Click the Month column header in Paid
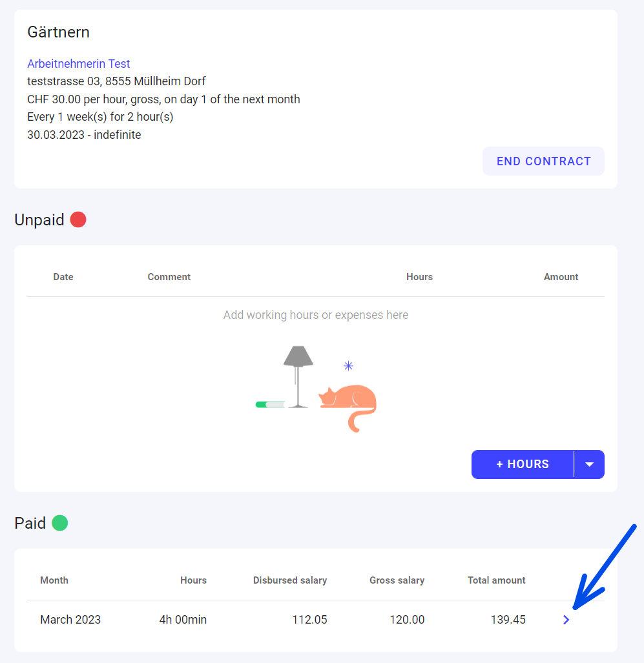Viewport: 644px width, 663px height. [x=54, y=580]
